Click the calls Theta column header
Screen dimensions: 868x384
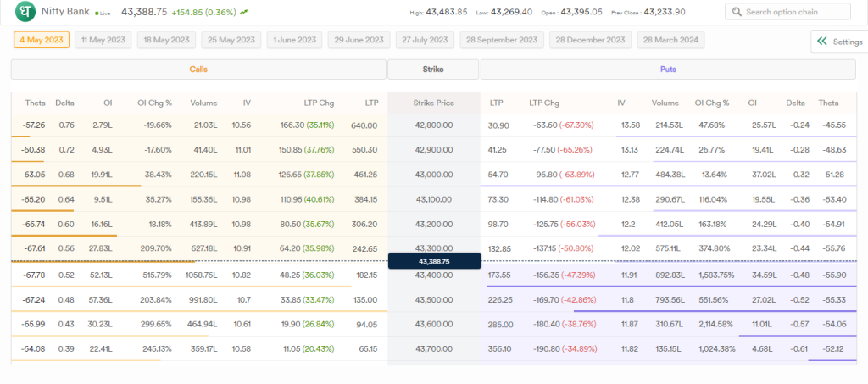(x=35, y=103)
